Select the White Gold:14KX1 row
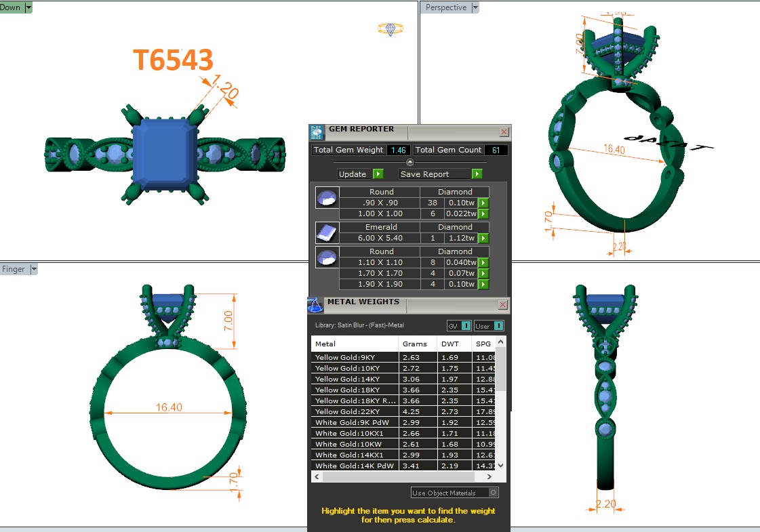Screen dimensions: 760x532 (x=403, y=455)
